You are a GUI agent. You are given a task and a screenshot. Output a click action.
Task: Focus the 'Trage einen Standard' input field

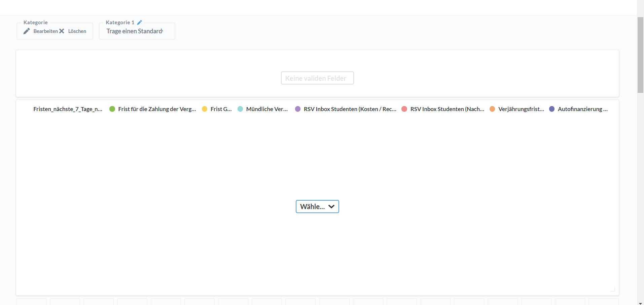click(x=135, y=31)
